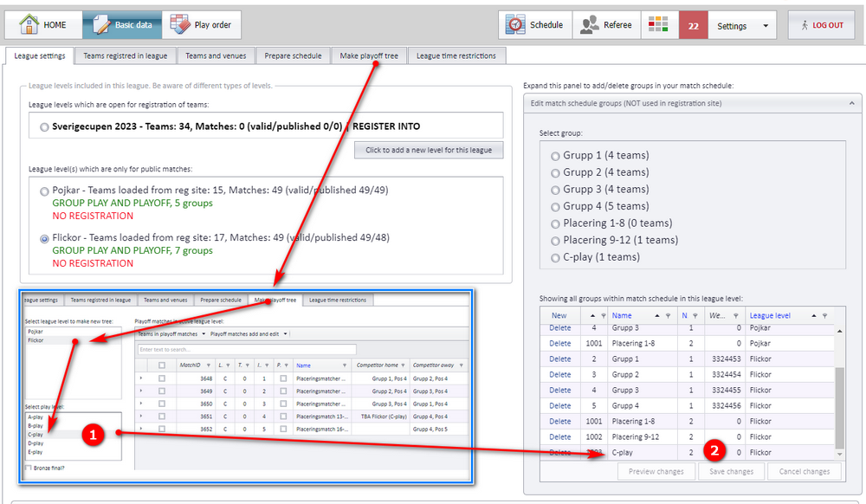Click the red 22 notification counter
The width and height of the screenshot is (866, 504).
[x=693, y=25]
